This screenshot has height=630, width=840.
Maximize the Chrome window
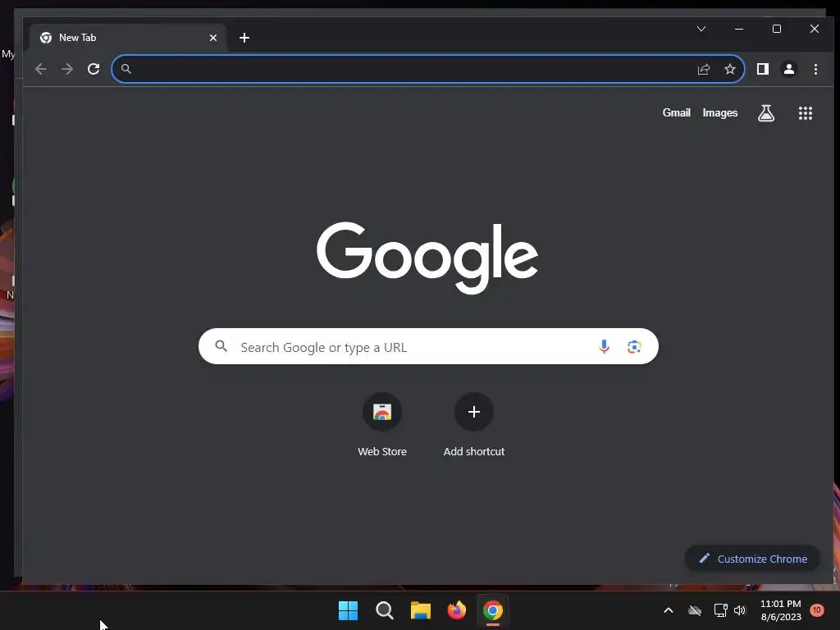pos(777,29)
